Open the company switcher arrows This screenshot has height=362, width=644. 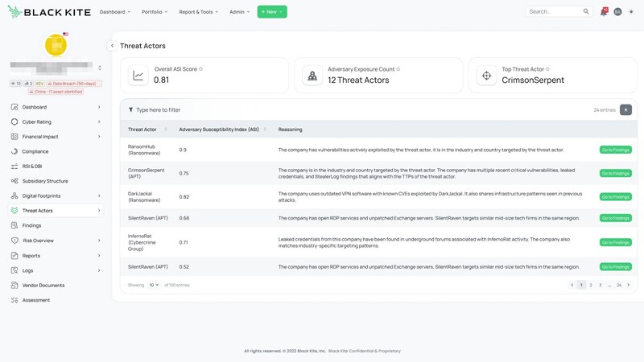(100, 68)
